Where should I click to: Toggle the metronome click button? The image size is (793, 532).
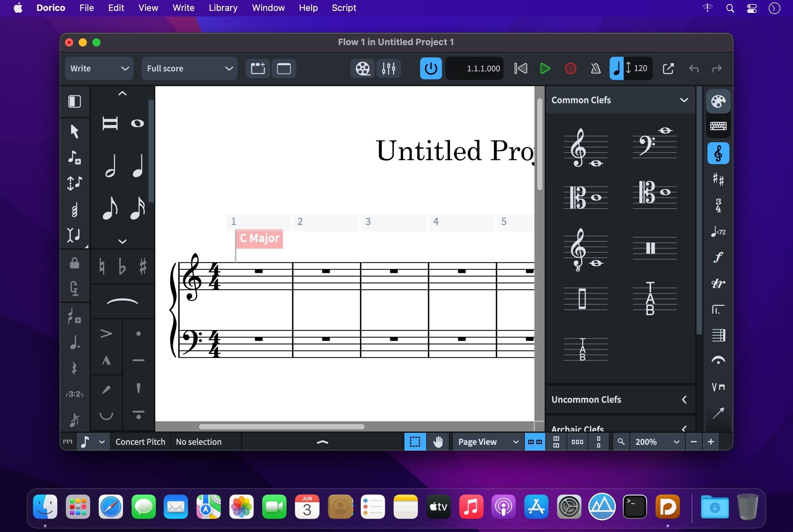pos(596,68)
